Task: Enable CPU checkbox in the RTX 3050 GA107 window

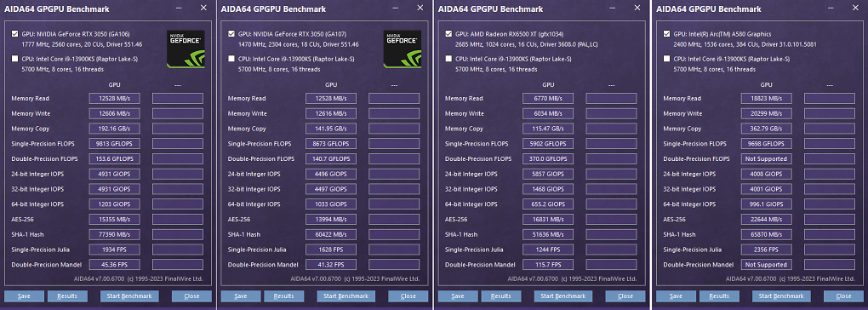Action: [231, 60]
